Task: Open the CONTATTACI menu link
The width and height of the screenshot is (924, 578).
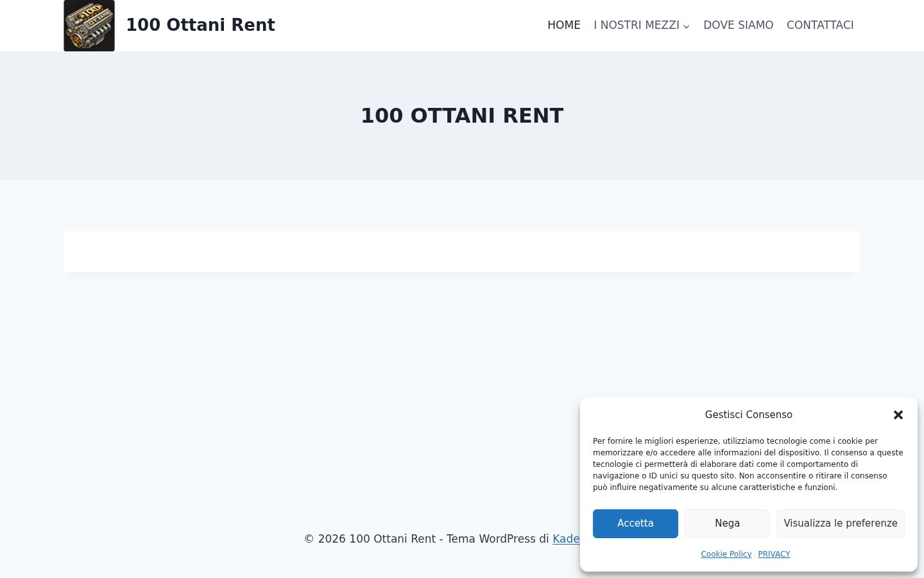Action: pos(820,25)
